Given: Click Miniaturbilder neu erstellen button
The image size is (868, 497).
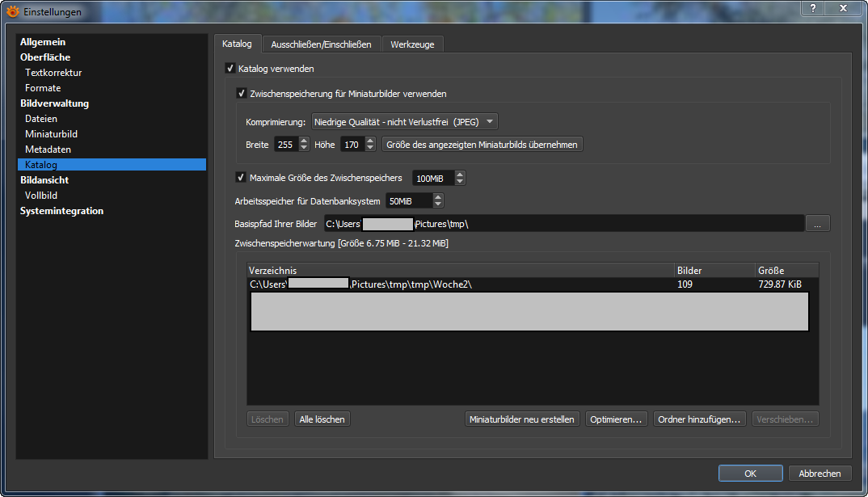Looking at the screenshot, I should coord(522,419).
